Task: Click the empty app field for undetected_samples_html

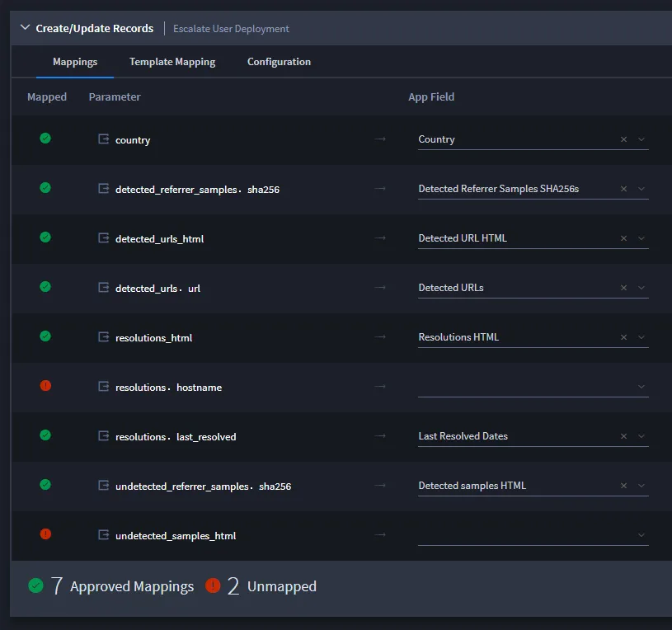Action: coord(533,535)
